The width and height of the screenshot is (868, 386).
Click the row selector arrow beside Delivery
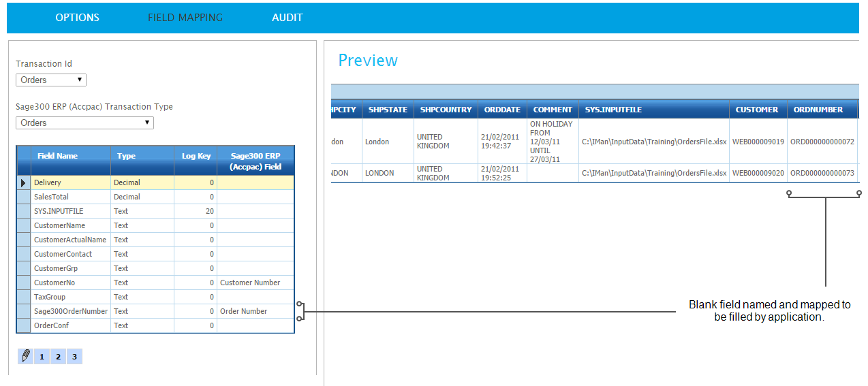[24, 182]
